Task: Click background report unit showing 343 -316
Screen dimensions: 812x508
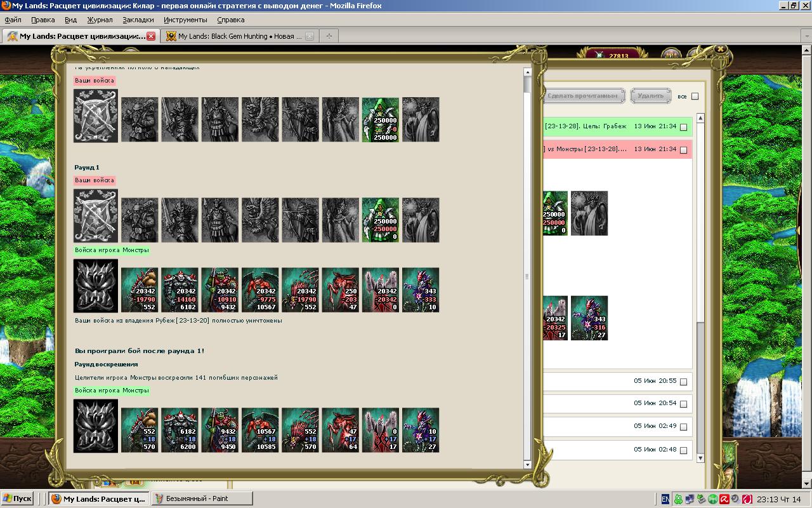Action: pyautogui.click(x=589, y=317)
